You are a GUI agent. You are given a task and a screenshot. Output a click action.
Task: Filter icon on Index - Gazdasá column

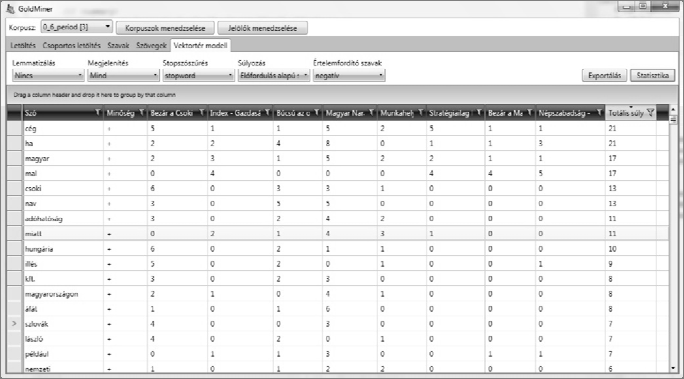267,113
